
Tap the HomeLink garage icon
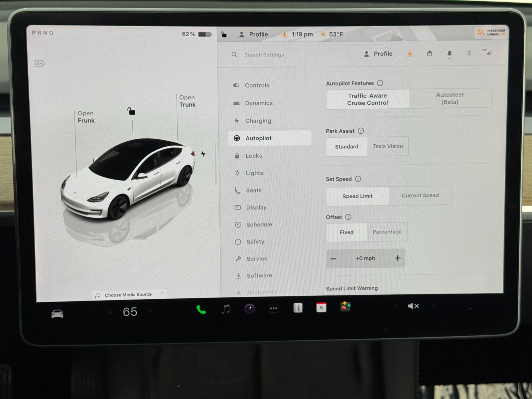tap(429, 54)
